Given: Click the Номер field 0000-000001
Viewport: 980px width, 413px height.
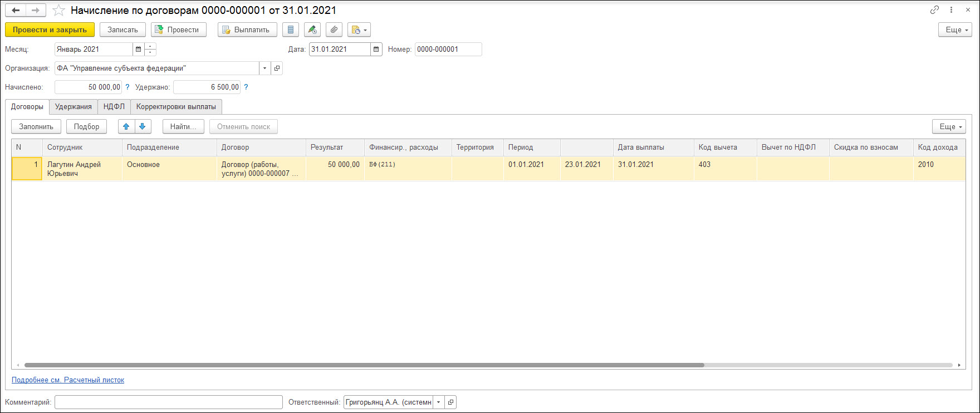Looking at the screenshot, I should [448, 50].
